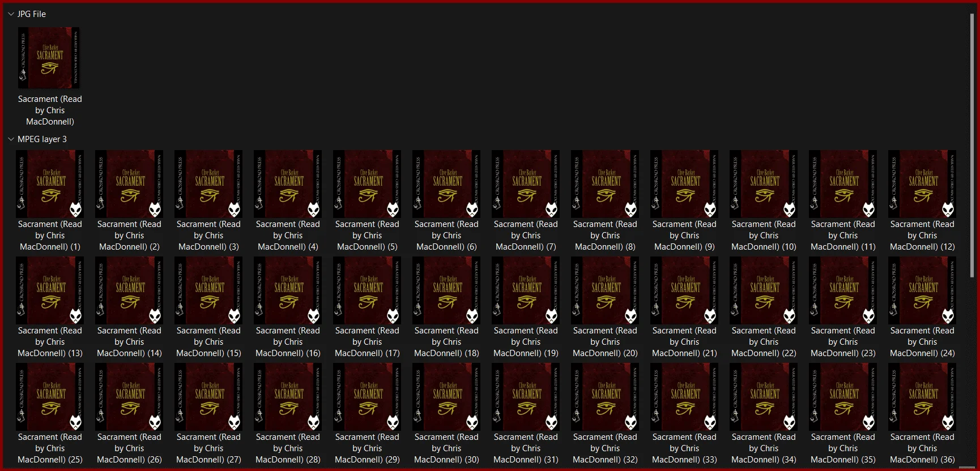Select MP3 file Sacrament (4) icon

coord(288,184)
